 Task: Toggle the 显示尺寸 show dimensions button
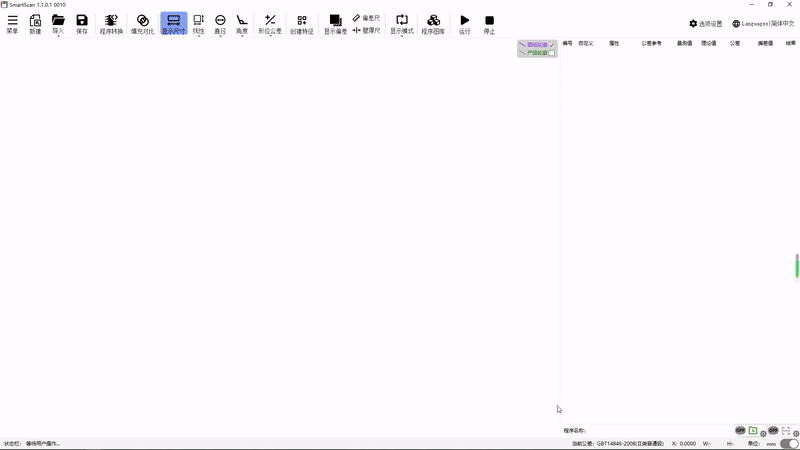coord(173,24)
